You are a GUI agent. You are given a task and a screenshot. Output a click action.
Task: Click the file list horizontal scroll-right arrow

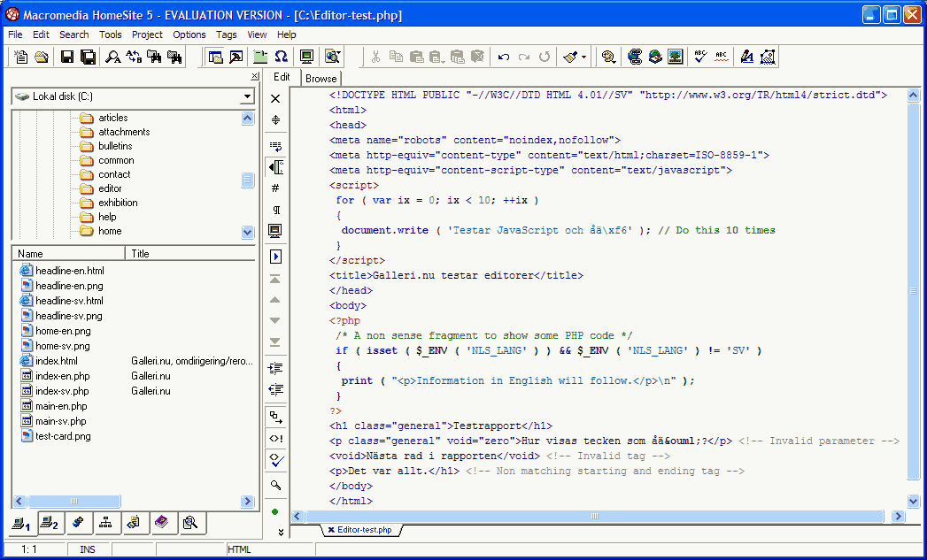(248, 502)
